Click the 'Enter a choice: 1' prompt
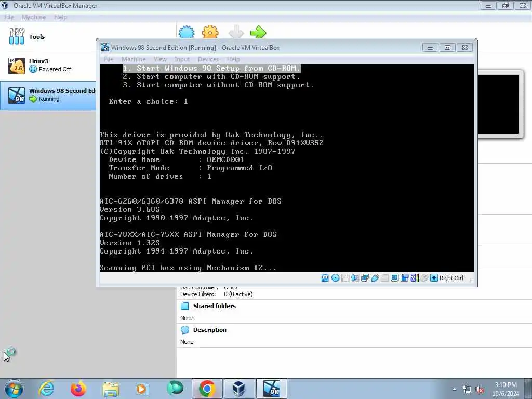Screen dimensions: 532x399 click(x=148, y=101)
